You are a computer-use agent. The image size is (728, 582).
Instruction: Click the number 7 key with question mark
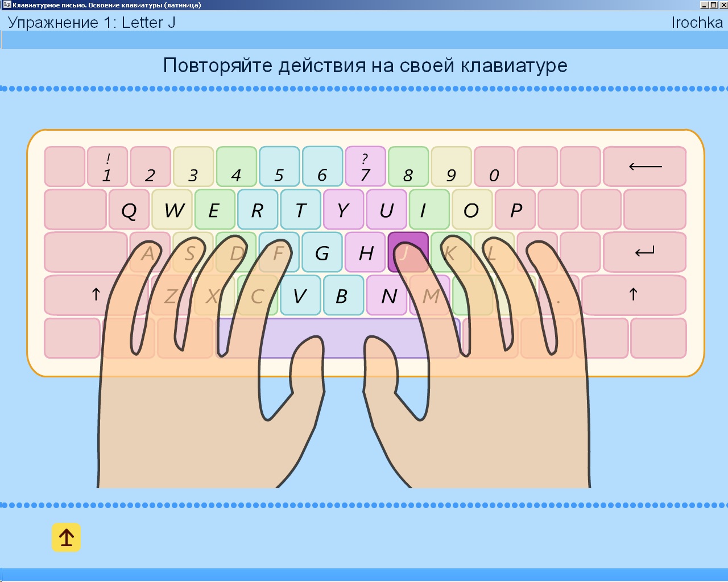[x=365, y=167]
